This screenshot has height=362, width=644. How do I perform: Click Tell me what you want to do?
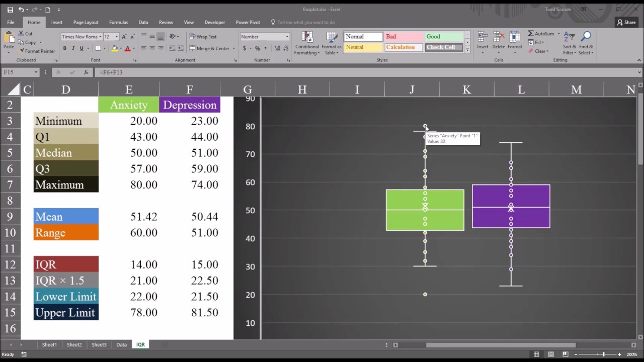pyautogui.click(x=302, y=22)
